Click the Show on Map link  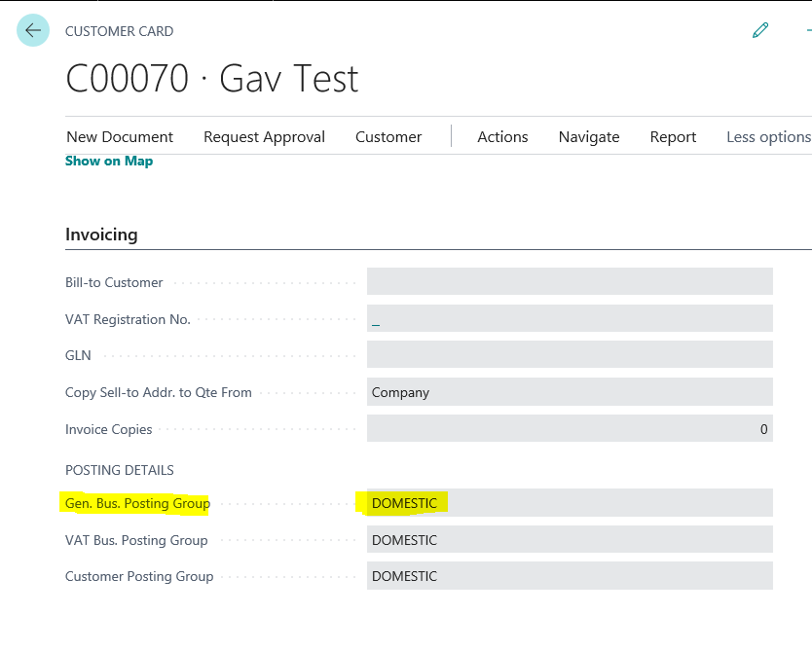click(109, 162)
